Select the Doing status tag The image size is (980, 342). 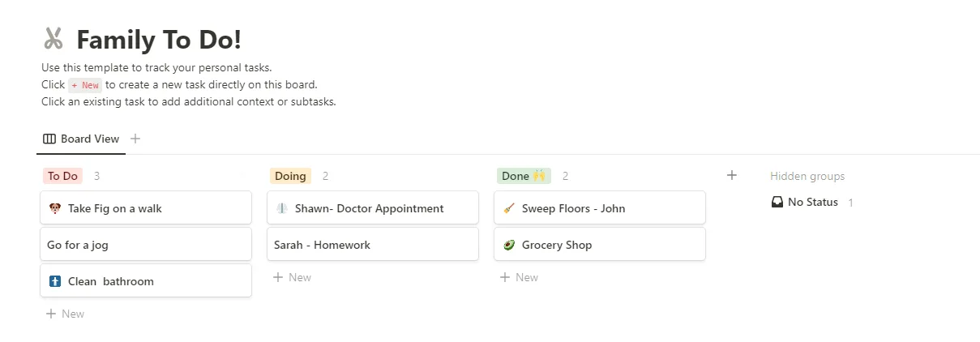[x=290, y=176]
